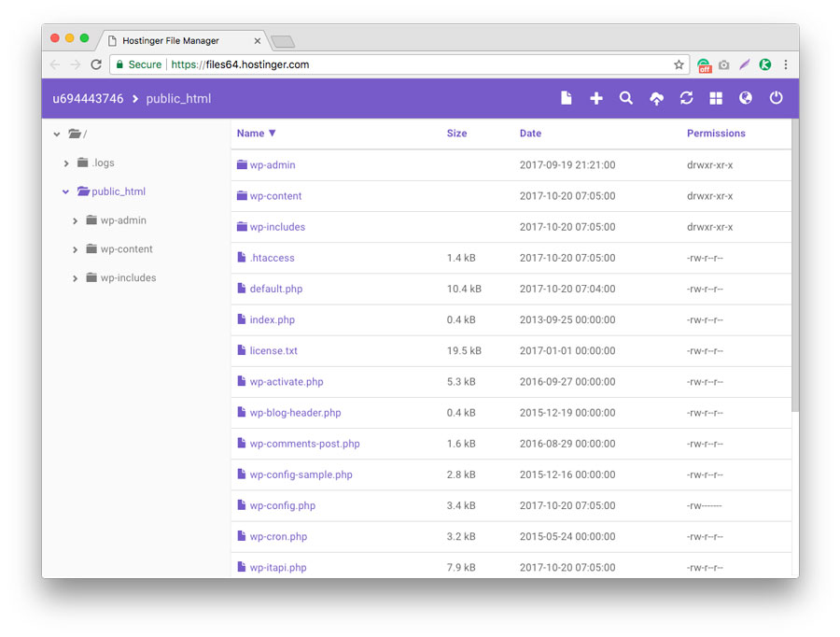840x637 pixels.
Task: Click public_html in the breadcrumb
Action: (178, 99)
